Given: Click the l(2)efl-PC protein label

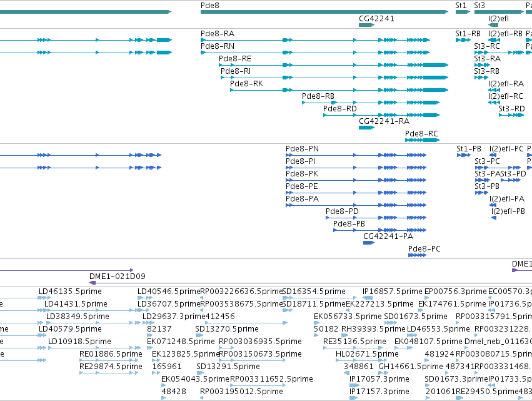Looking at the screenshot, I should [506, 149].
